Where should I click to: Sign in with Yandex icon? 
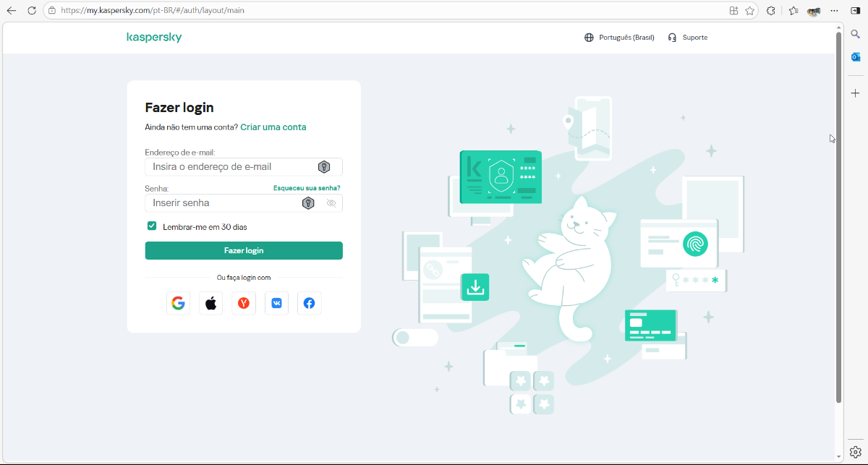(244, 303)
